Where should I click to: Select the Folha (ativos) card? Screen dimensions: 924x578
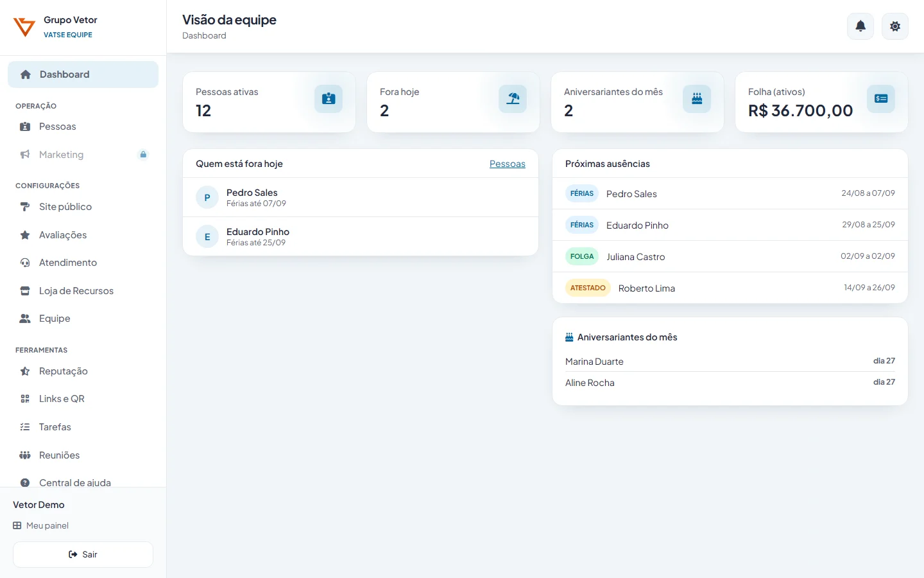coord(821,102)
